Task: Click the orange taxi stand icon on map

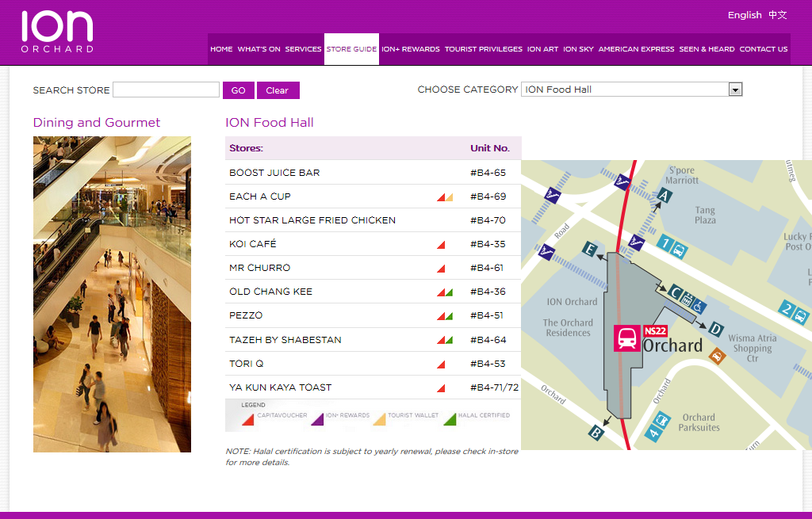Action: tap(717, 356)
